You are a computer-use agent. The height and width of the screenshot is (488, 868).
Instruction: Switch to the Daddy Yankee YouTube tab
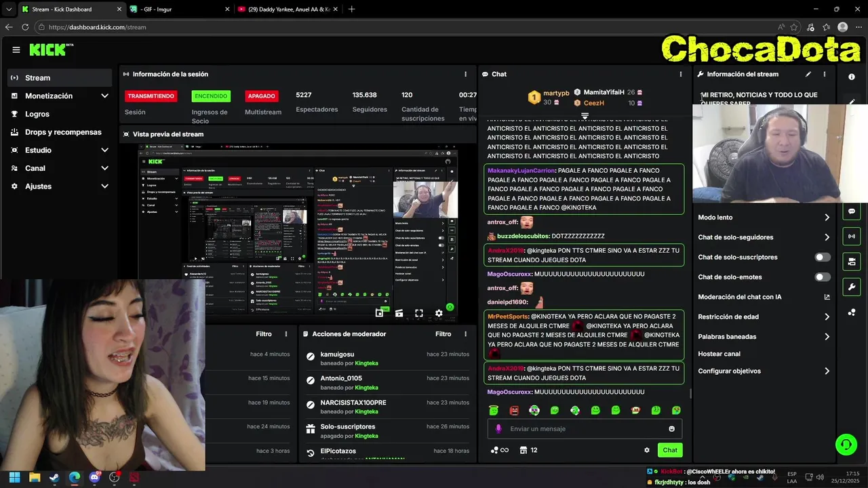click(288, 9)
